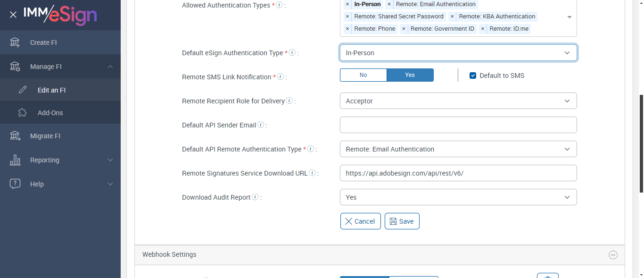Collapse the Webhook Settings section

[613, 255]
